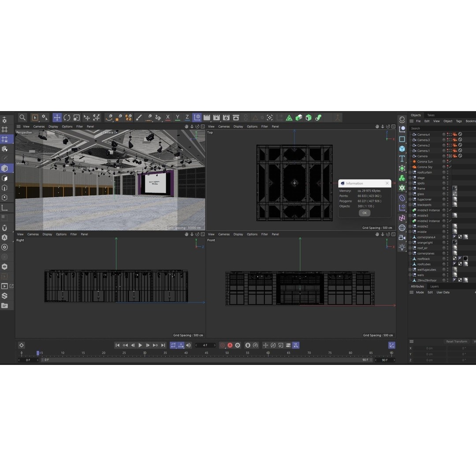Click the keyframe diamond icon left of timeline
This screenshot has height=476, width=476.
[21, 345]
